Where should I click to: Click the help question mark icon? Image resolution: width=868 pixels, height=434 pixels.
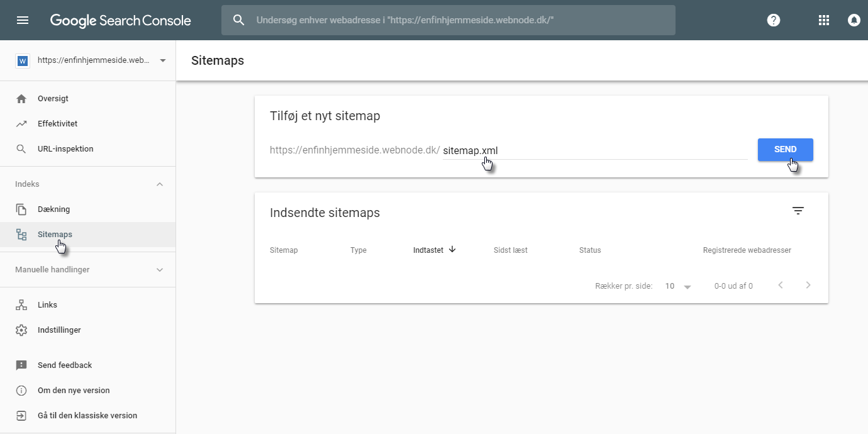point(774,20)
